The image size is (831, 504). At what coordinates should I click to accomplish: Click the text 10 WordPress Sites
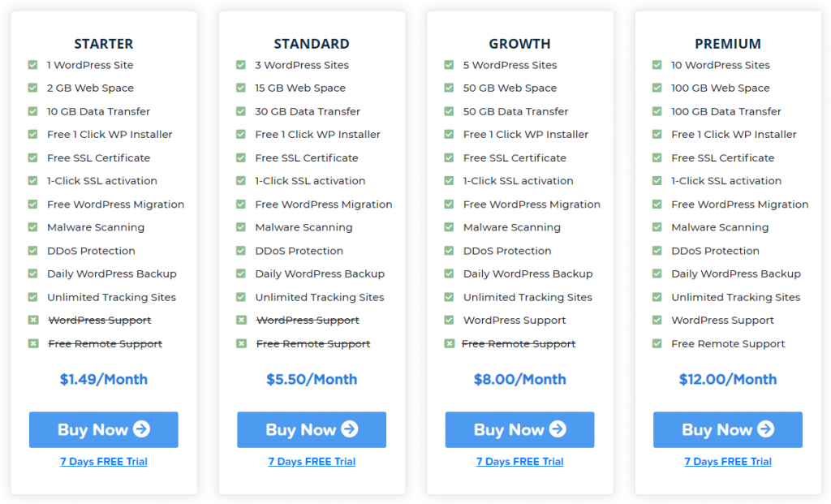coord(721,65)
